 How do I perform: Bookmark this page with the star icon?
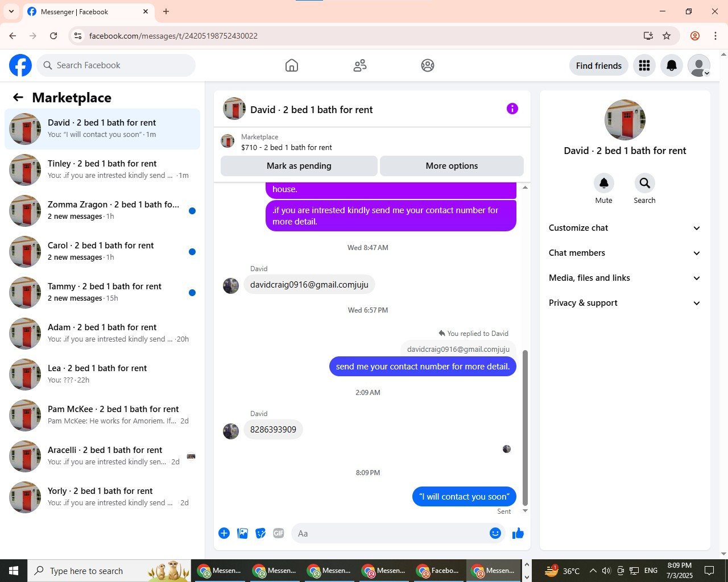(667, 36)
